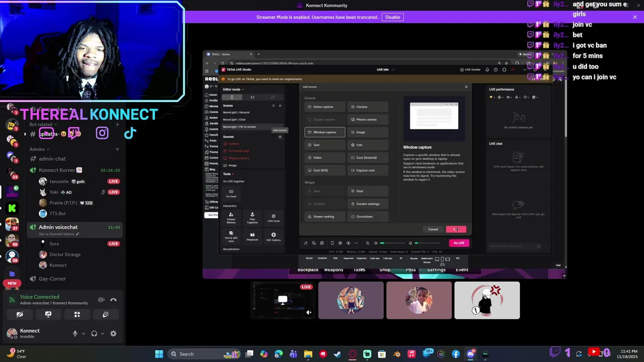
Task: Disconnect from the voice call
Action: coord(113,300)
